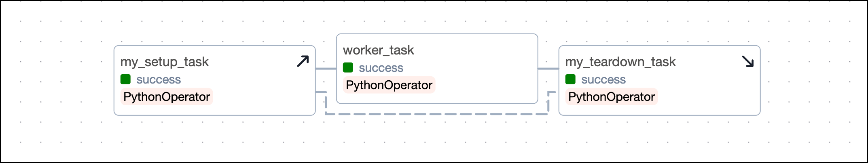Click the teardown arrow icon on my_teardown_task
Viewport: 868px width, 163px height.
tap(747, 61)
